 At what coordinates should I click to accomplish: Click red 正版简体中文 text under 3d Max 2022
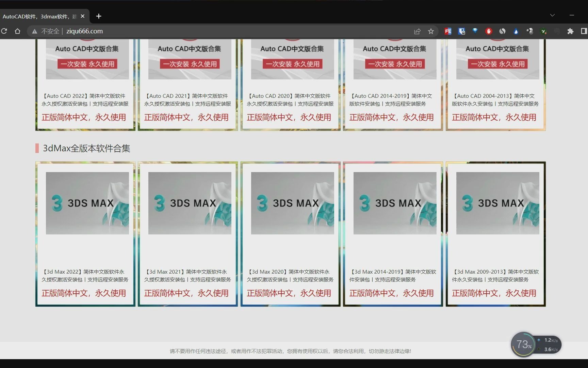[84, 293]
